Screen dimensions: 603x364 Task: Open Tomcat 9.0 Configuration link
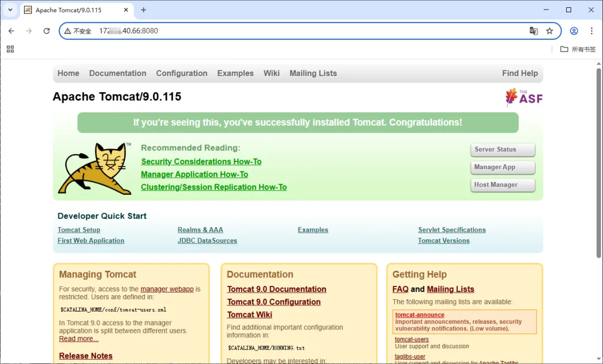(x=274, y=301)
